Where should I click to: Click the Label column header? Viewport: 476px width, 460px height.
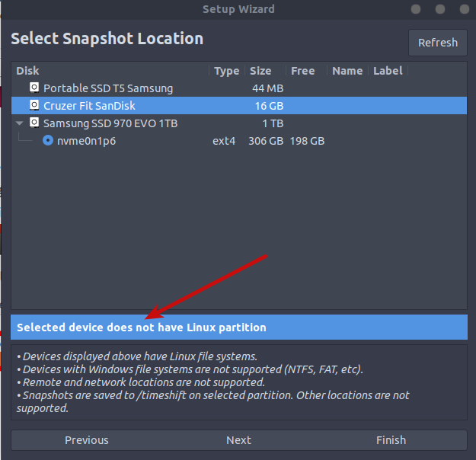[x=388, y=71]
